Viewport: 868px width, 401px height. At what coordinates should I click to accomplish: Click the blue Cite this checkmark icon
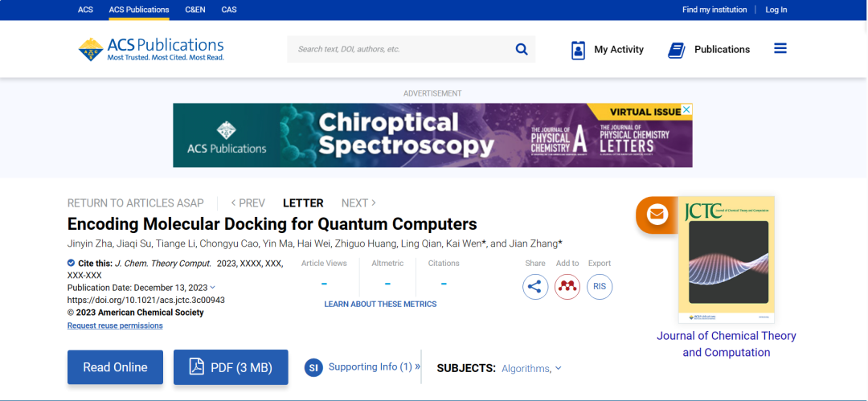pyautogui.click(x=71, y=263)
